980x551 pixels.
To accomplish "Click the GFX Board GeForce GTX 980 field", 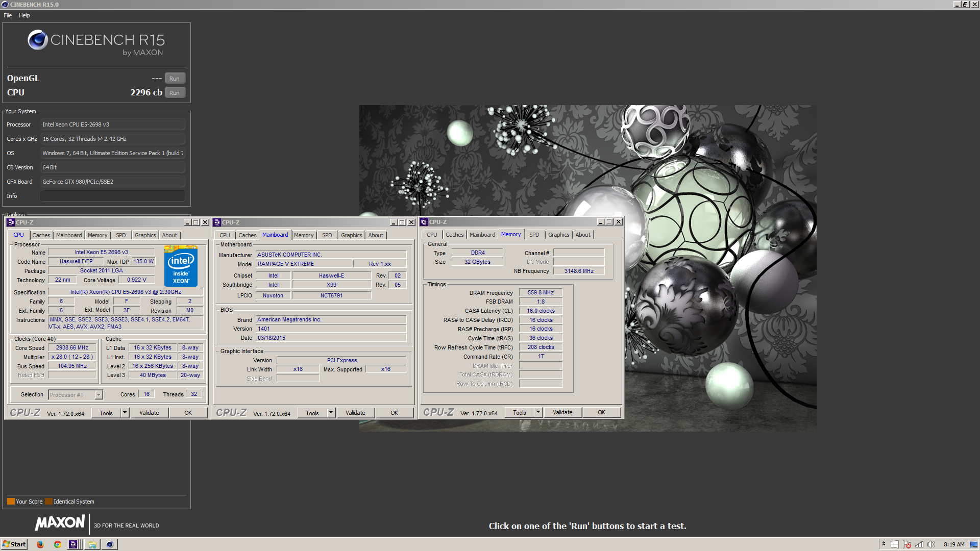I will coord(113,182).
